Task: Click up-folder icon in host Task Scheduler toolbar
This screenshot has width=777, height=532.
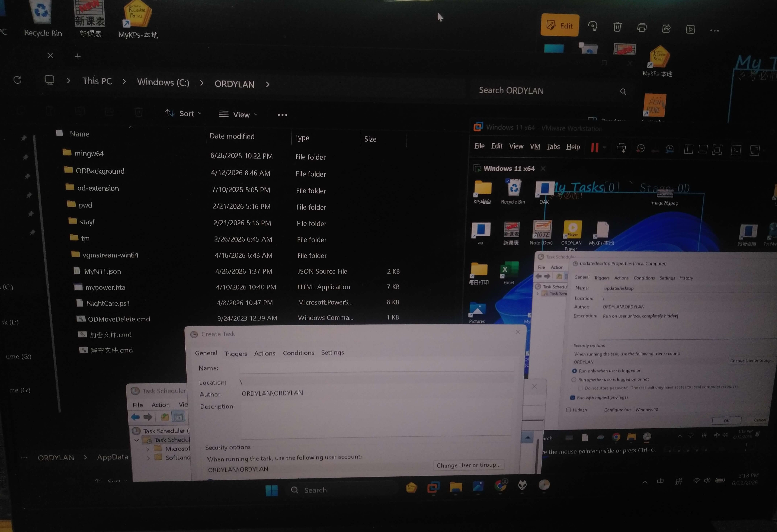Action: pos(165,417)
